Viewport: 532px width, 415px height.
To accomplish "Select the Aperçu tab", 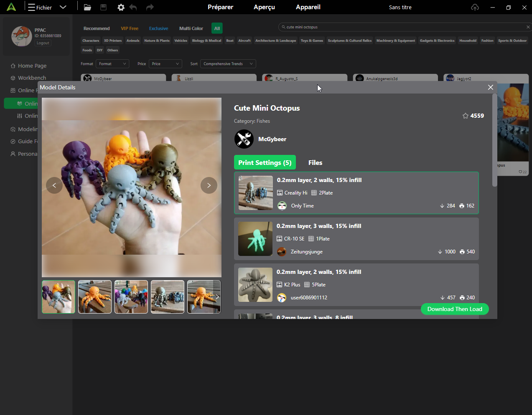I will [x=264, y=7].
